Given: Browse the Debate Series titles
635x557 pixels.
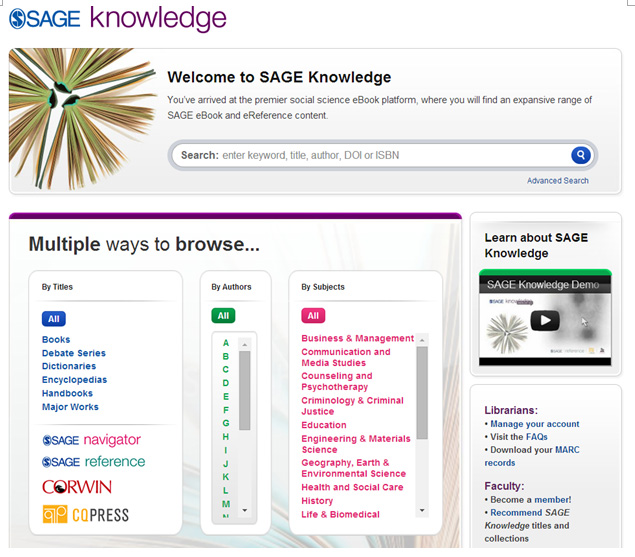Looking at the screenshot, I should (74, 353).
